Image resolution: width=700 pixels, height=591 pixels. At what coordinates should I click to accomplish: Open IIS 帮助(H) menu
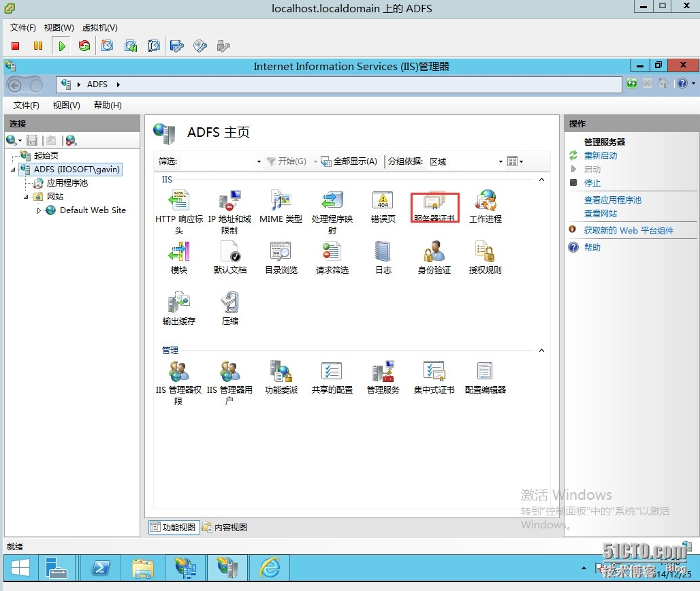pyautogui.click(x=108, y=106)
